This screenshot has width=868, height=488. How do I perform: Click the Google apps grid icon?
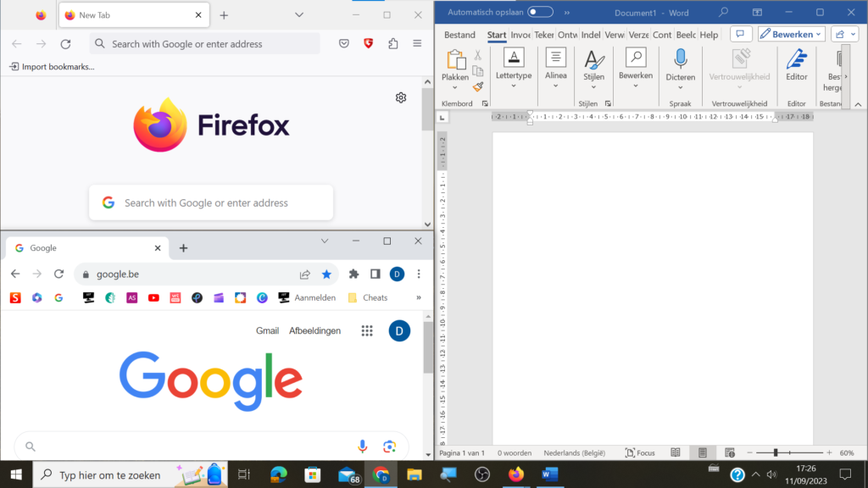(367, 331)
